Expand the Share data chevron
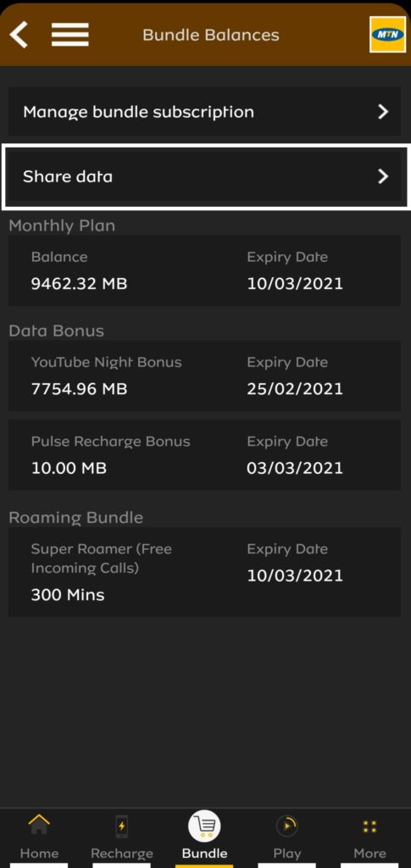Image resolution: width=411 pixels, height=868 pixels. pos(383,176)
